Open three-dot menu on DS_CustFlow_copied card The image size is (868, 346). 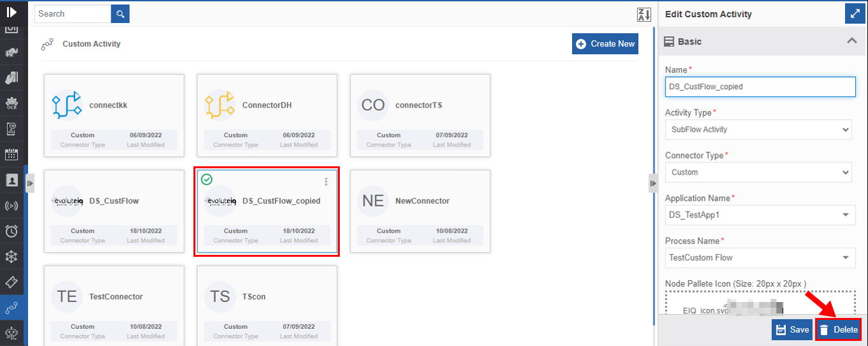326,182
